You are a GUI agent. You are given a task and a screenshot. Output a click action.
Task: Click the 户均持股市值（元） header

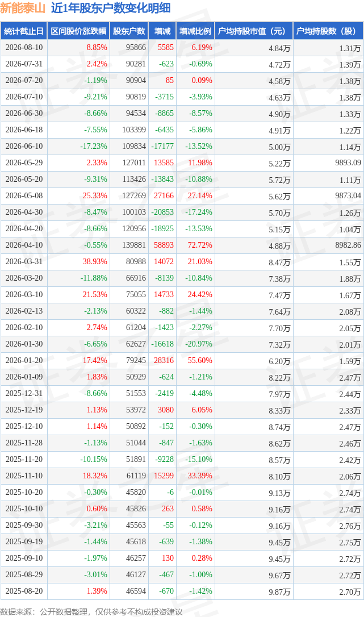pyautogui.click(x=254, y=31)
